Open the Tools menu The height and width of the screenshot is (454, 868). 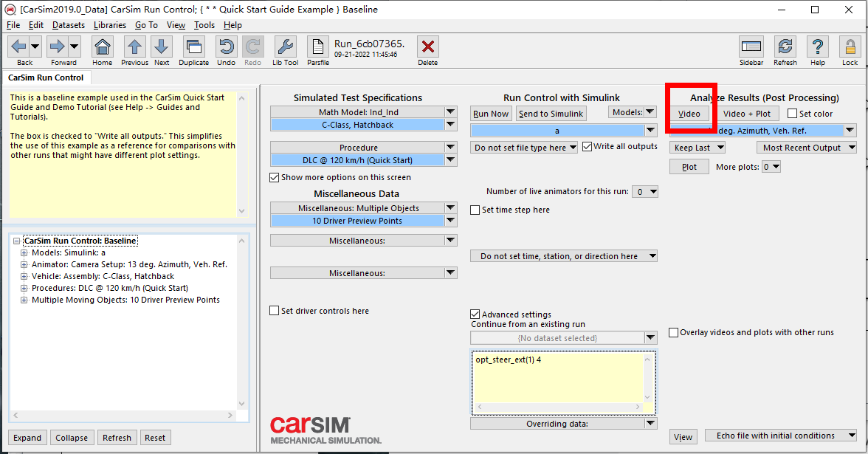click(204, 25)
